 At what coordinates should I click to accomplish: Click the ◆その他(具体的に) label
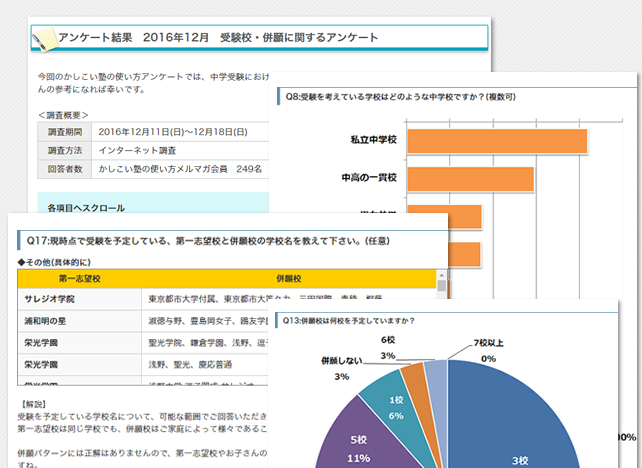point(54,262)
